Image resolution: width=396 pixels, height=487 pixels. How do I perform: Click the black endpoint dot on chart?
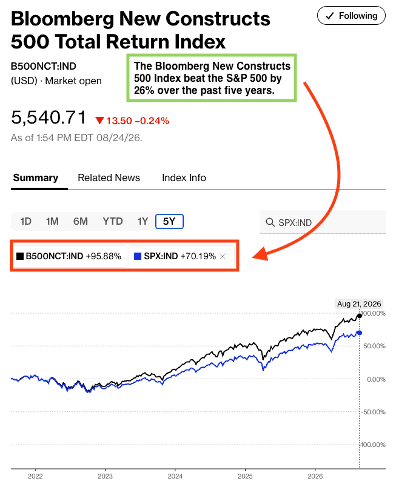click(x=359, y=316)
